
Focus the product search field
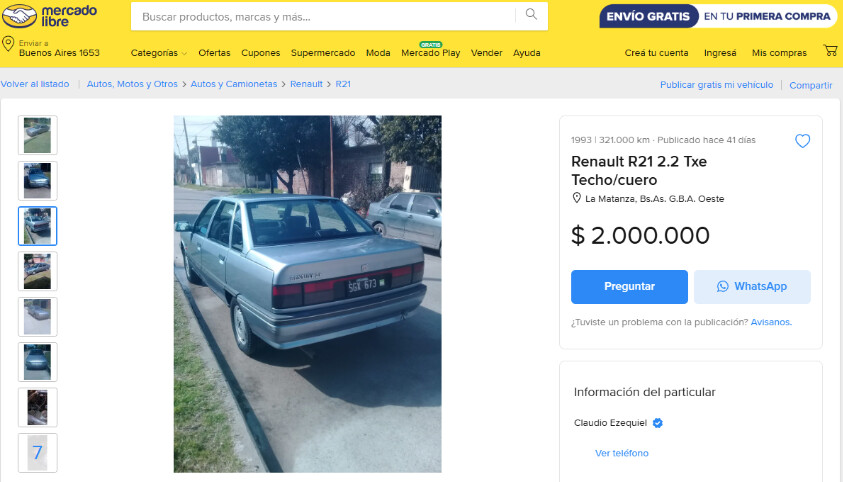point(323,17)
